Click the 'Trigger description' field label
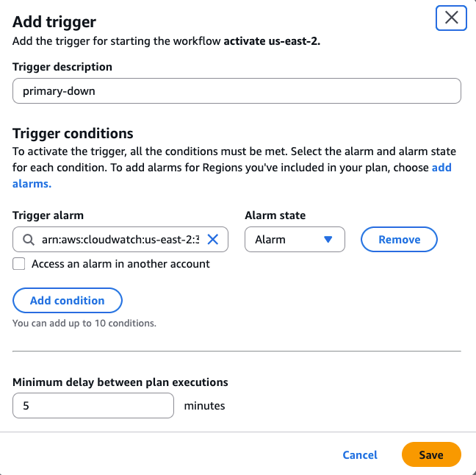476x475 pixels. tap(62, 67)
